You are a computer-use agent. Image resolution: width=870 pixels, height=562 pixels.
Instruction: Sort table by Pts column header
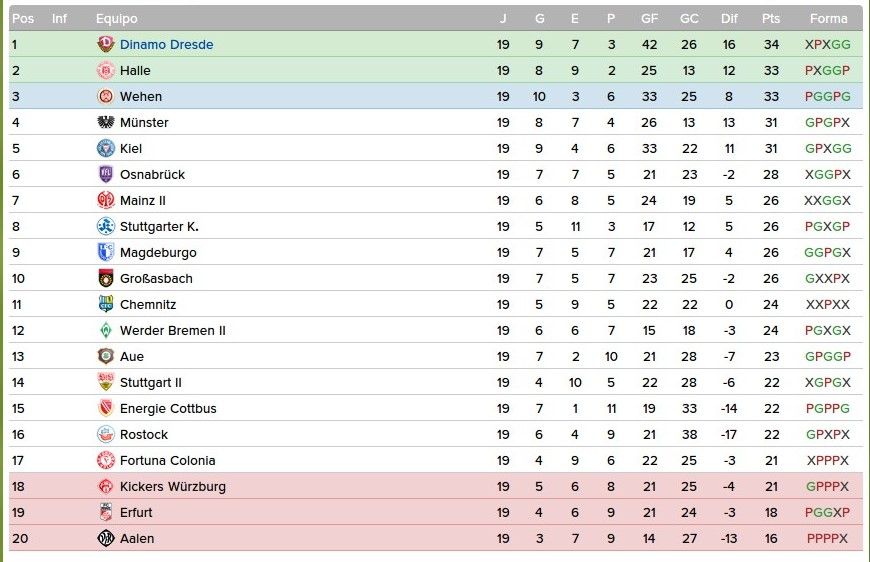(771, 18)
